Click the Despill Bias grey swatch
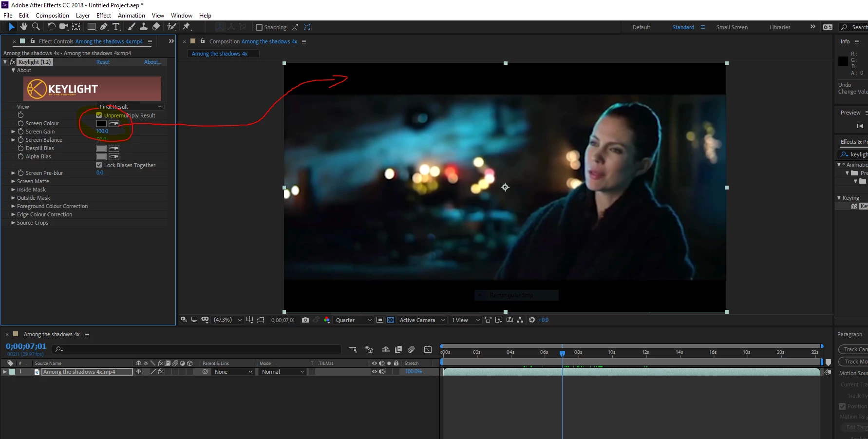The image size is (868, 439). pyautogui.click(x=101, y=148)
